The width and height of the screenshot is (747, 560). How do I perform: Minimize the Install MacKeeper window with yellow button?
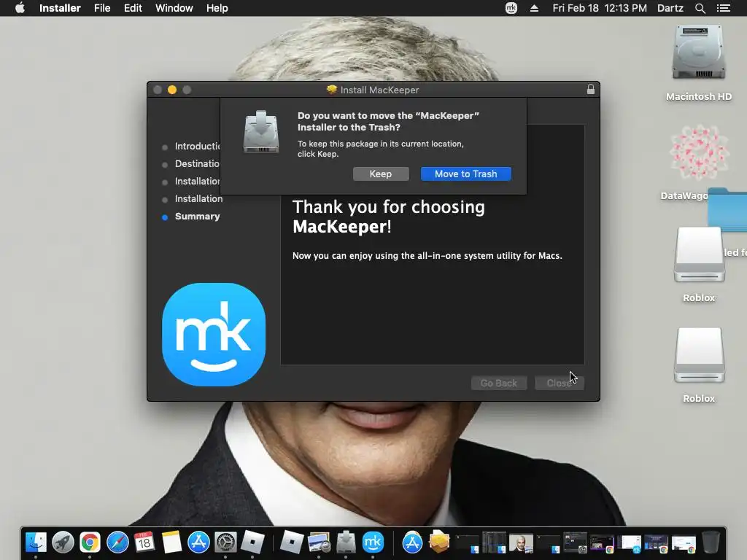click(x=172, y=90)
